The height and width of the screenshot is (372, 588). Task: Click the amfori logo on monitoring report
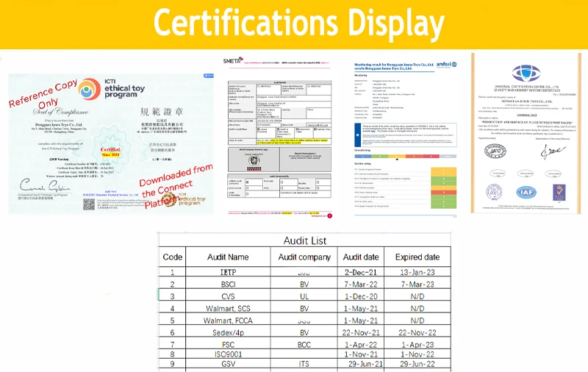[x=447, y=65]
